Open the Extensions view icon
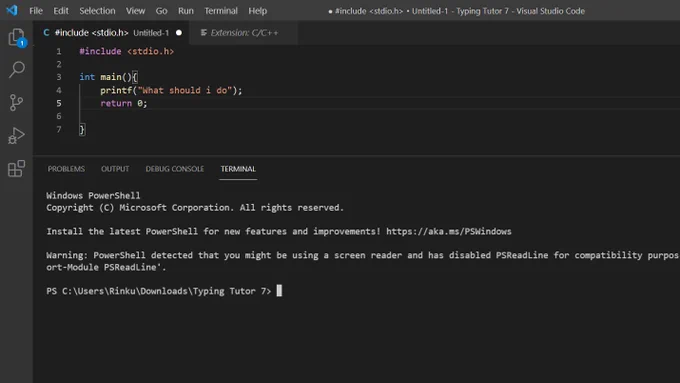The height and width of the screenshot is (383, 680). (x=16, y=168)
